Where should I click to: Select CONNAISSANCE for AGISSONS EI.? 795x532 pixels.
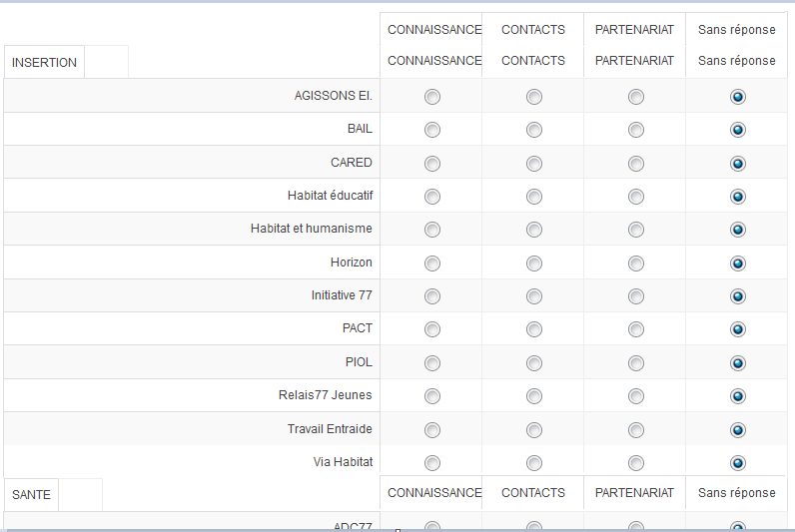click(432, 97)
